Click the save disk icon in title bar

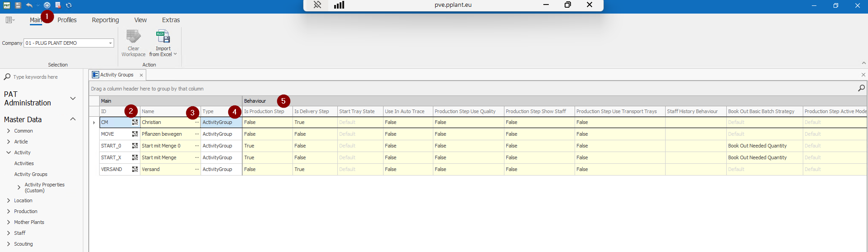[x=18, y=5]
